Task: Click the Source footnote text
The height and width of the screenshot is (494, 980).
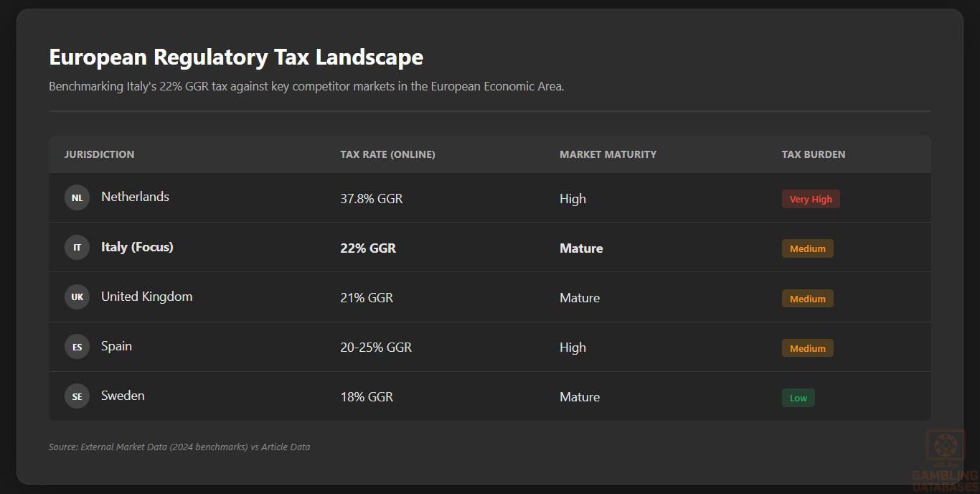Action: pos(179,447)
